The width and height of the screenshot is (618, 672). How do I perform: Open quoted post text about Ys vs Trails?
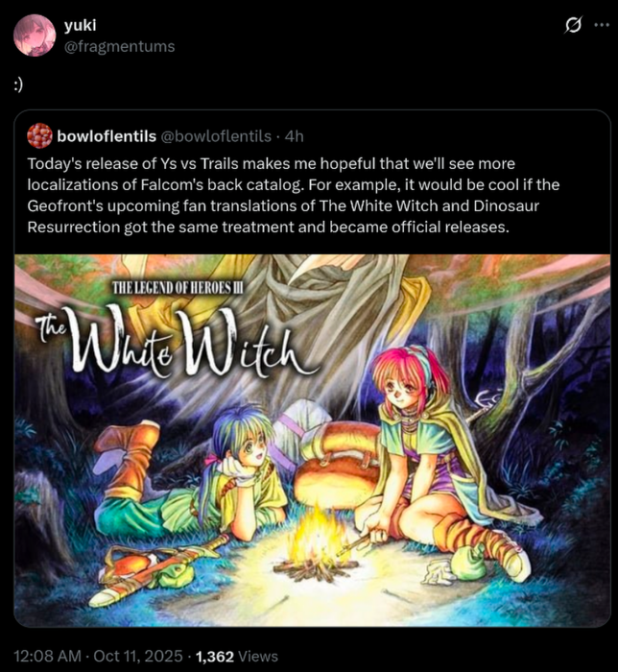tap(294, 195)
